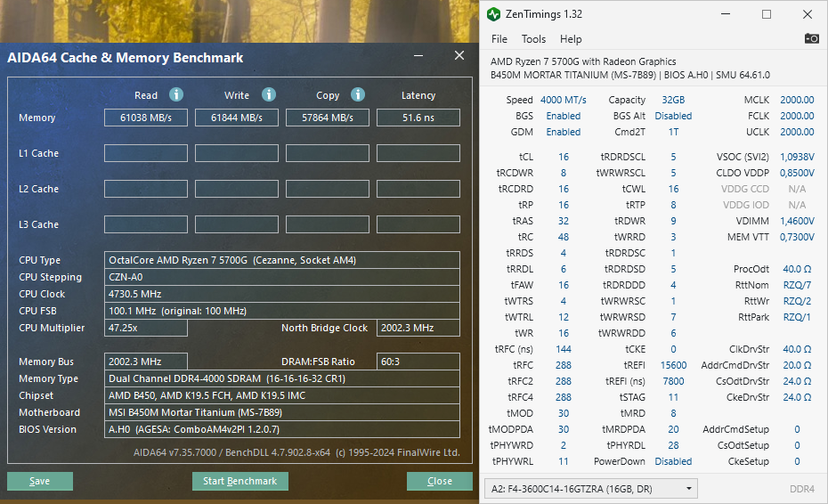
Task: Click the Memory Copy 57864 MB/s field
Action: pos(328,118)
